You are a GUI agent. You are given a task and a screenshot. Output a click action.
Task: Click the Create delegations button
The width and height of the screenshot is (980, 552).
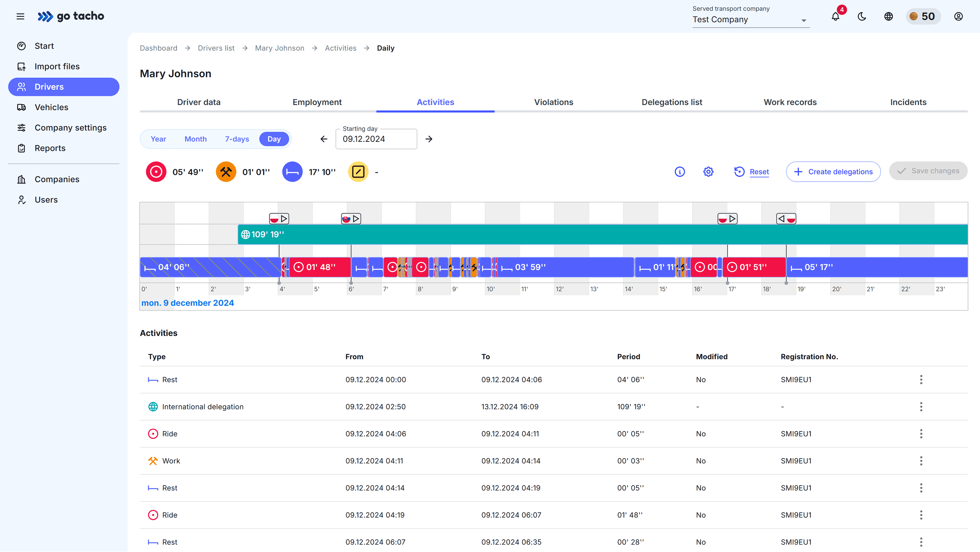833,172
